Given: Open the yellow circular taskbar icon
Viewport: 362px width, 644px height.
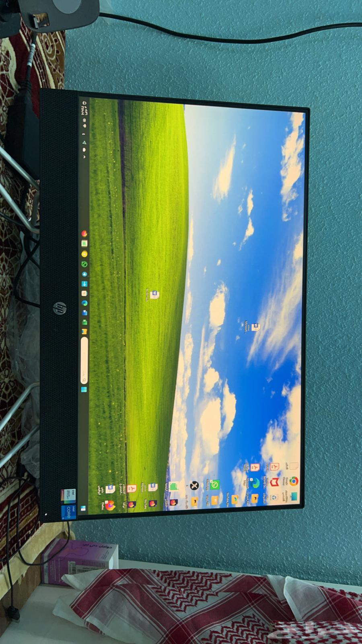Looking at the screenshot, I should click(84, 254).
